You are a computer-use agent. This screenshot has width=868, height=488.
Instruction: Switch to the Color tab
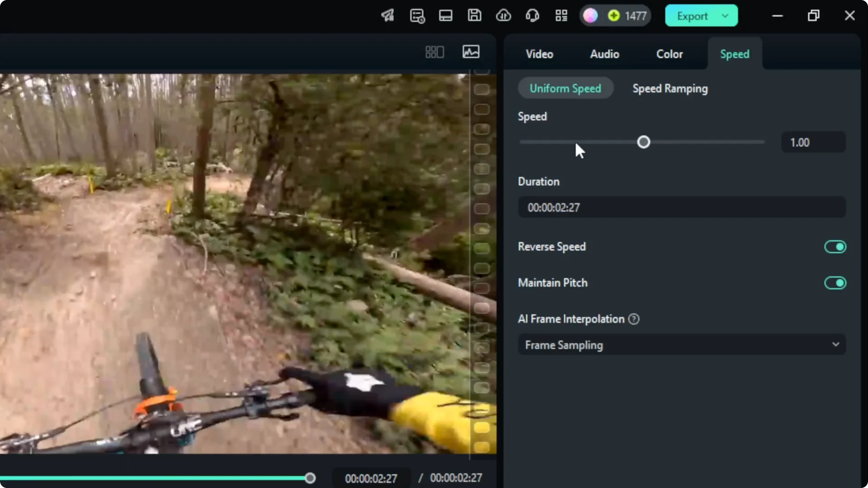(x=669, y=54)
